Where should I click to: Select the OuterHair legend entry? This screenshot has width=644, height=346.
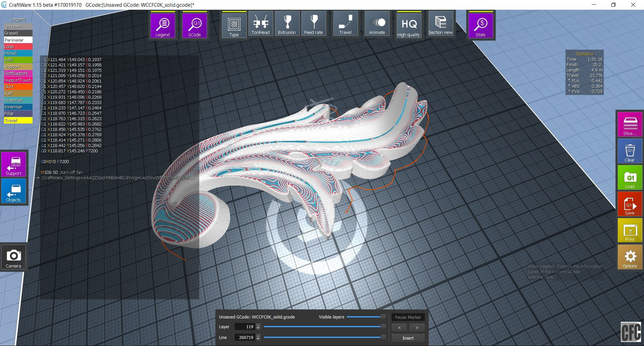18,100
